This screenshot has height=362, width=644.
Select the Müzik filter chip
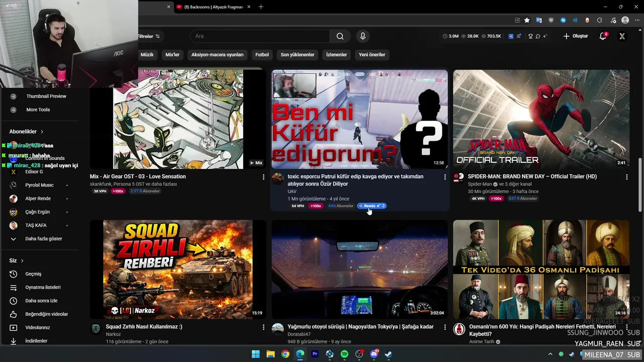[x=147, y=55]
